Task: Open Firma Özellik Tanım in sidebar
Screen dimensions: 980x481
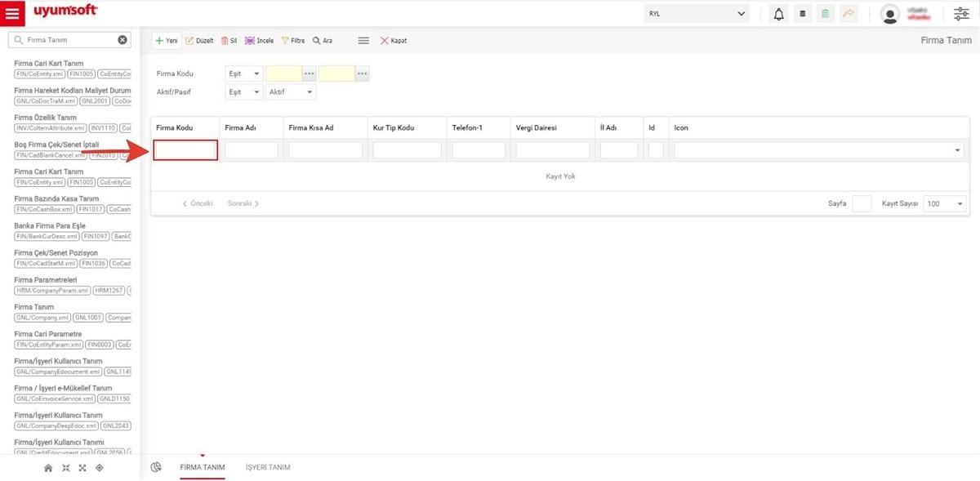Action: click(x=46, y=118)
